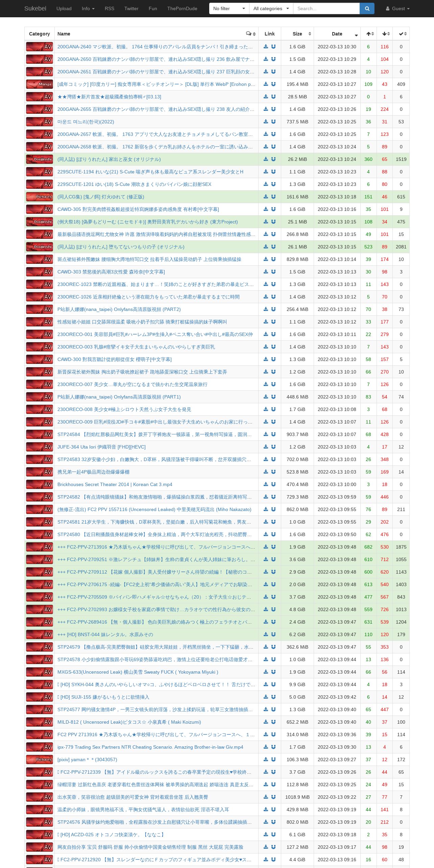Open the All categories dropdown
This screenshot has height=868, width=434.
tap(271, 8)
